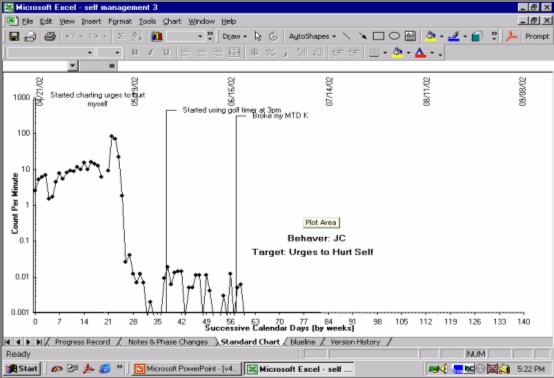
Task: Switch to Microsoft PowerPoint taskbar button
Action: [x=187, y=369]
